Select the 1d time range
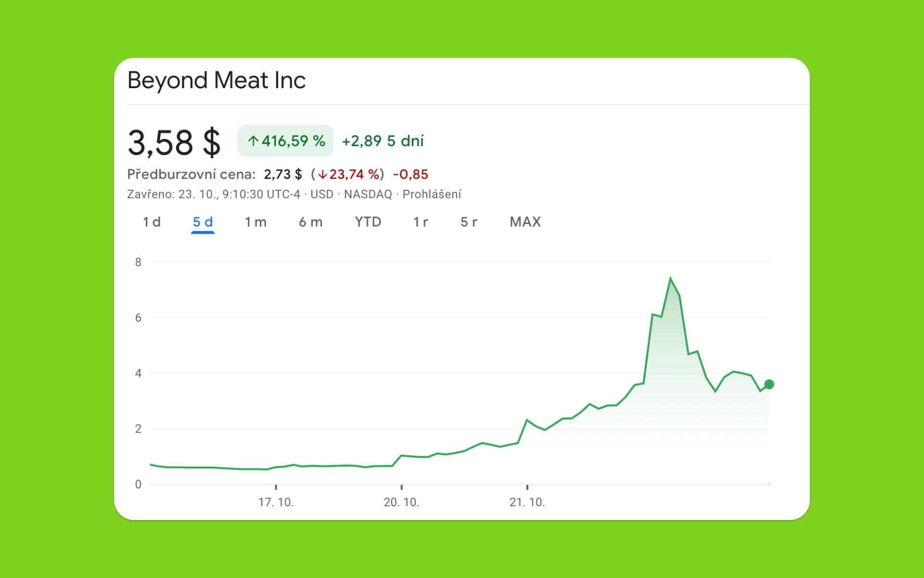924x578 pixels. (151, 222)
